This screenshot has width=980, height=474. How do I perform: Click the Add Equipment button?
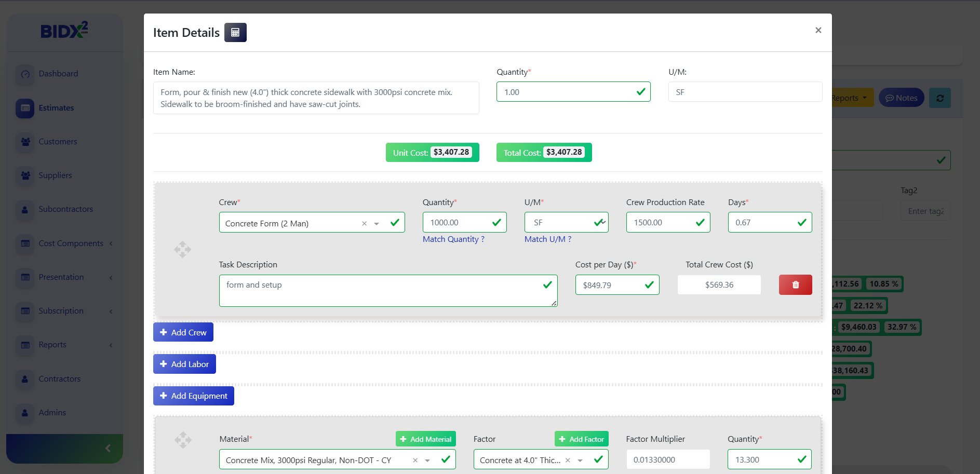(x=193, y=396)
